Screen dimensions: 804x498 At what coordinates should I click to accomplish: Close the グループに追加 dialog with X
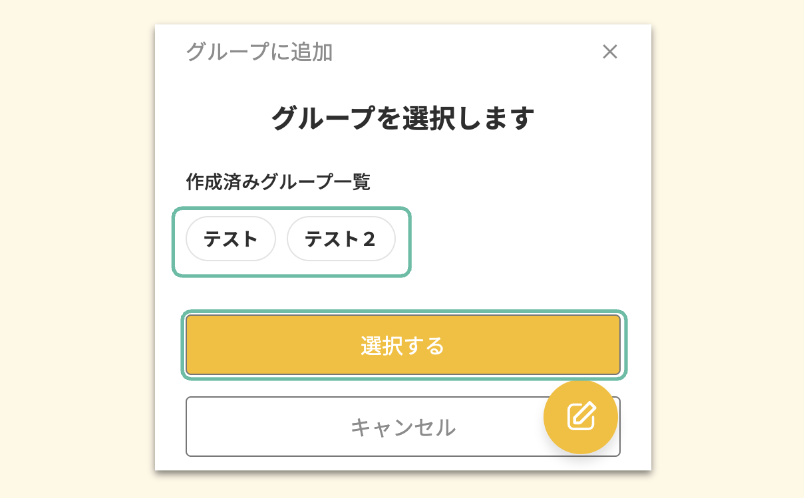(x=610, y=52)
